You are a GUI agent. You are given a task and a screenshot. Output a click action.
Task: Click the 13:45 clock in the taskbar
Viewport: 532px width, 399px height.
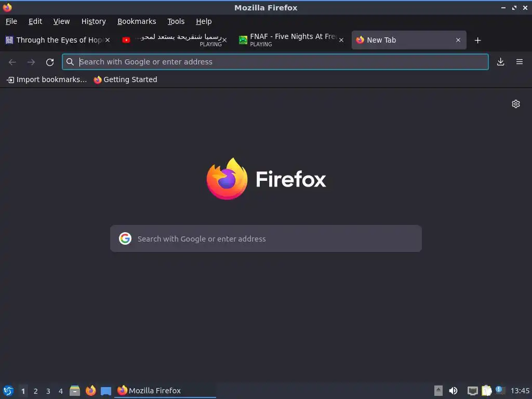click(x=520, y=391)
